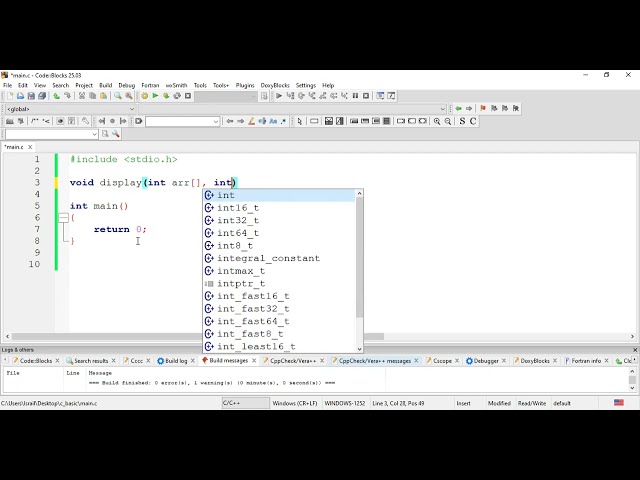This screenshot has height=480, width=640.
Task: Click the Replace icon next to Find
Action: (x=129, y=96)
